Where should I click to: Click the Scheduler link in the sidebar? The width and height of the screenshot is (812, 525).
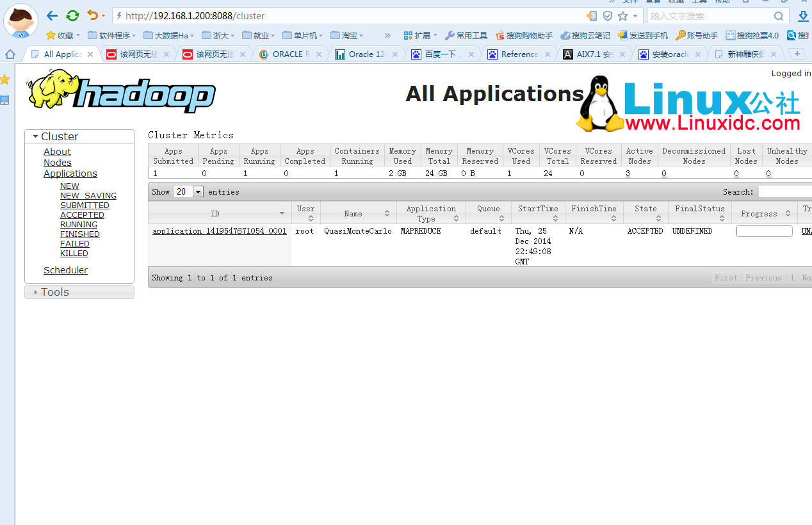coord(65,270)
